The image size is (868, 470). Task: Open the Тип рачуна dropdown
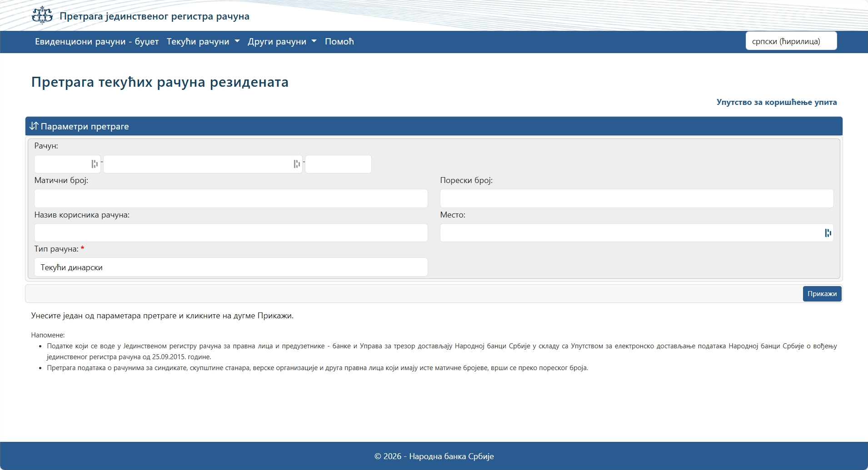231,267
